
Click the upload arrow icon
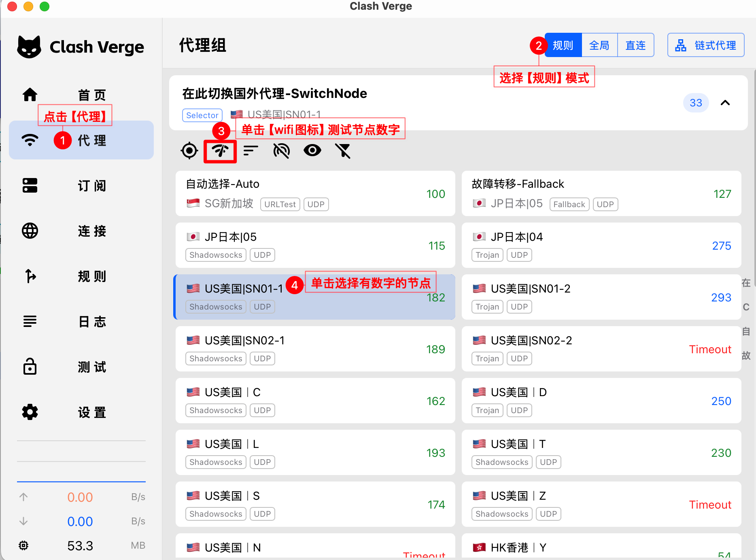[23, 497]
